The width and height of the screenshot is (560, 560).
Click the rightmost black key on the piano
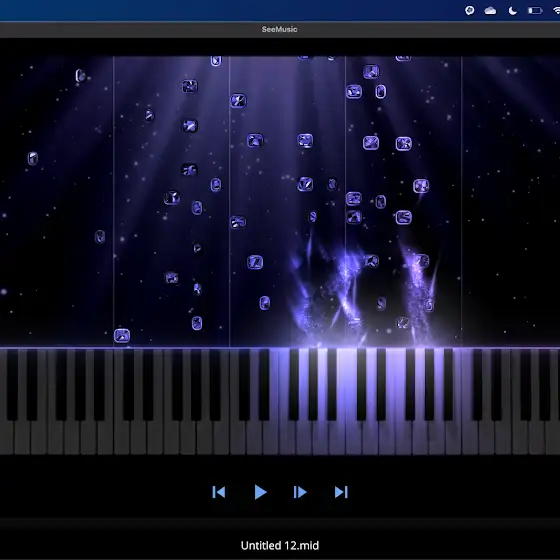point(544,385)
